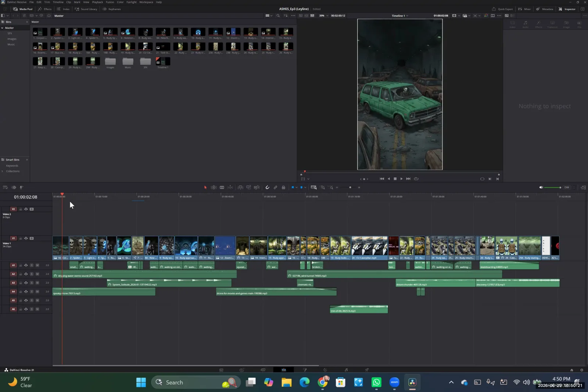Open the Mark menu
The width and height of the screenshot is (588, 392).
point(77,2)
